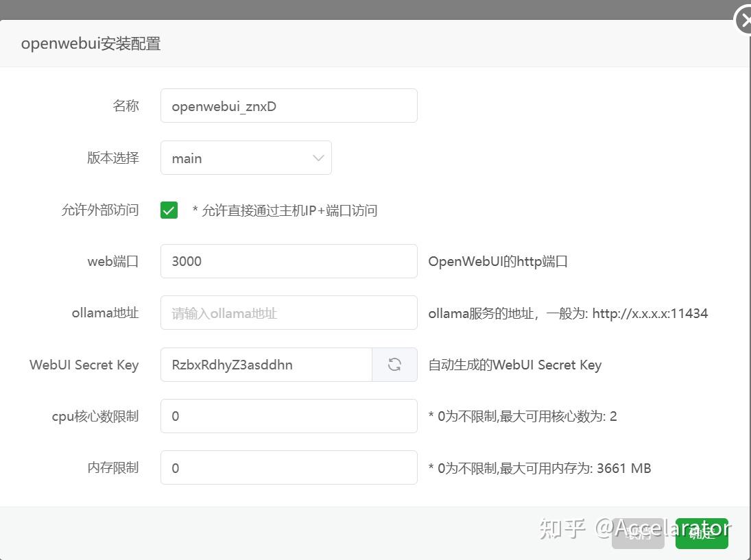Disable external access by unchecking the green checkbox
The height and width of the screenshot is (560, 751).
click(169, 210)
